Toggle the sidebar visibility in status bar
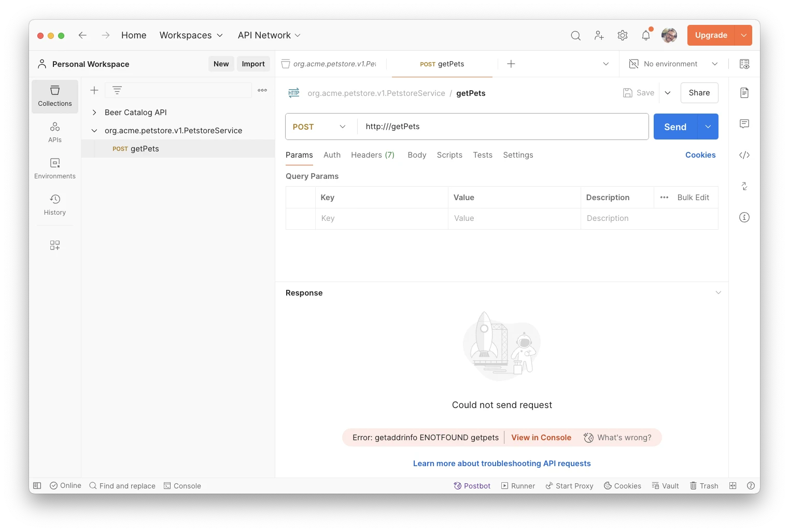 37,486
